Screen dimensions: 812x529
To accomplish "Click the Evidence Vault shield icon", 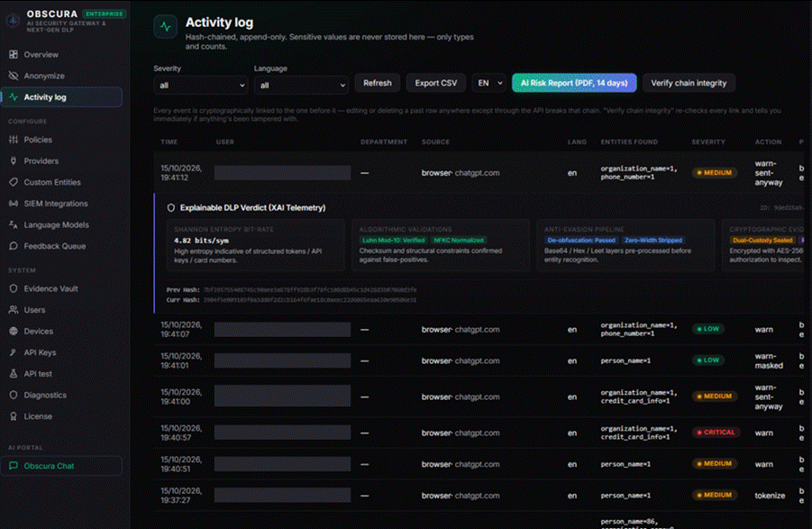I will [14, 288].
